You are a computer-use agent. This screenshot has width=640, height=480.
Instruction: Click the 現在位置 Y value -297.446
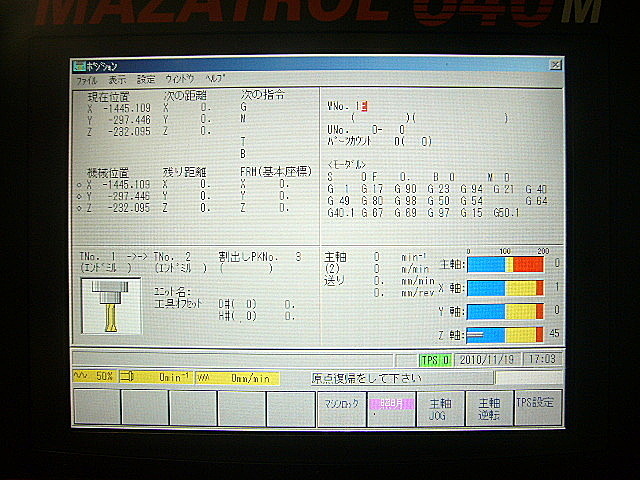(129, 120)
